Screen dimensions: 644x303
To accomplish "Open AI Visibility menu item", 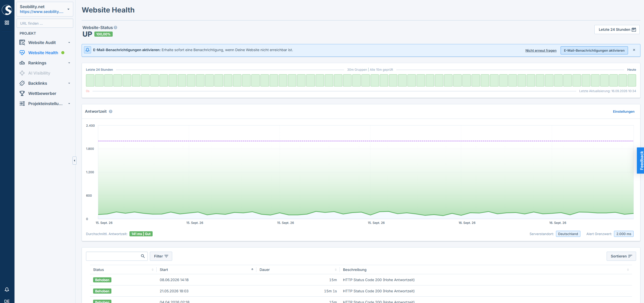I will (x=39, y=73).
